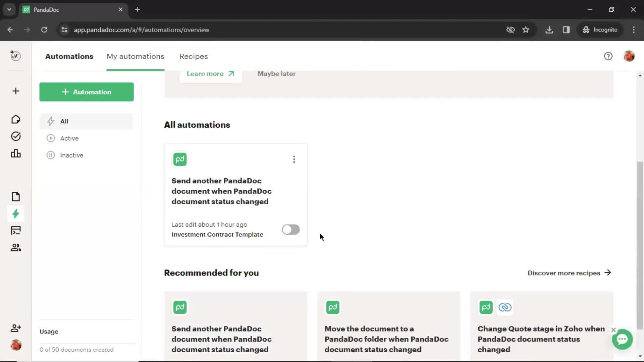Click the Learn more link
The height and width of the screenshot is (362, 644).
pos(210,73)
